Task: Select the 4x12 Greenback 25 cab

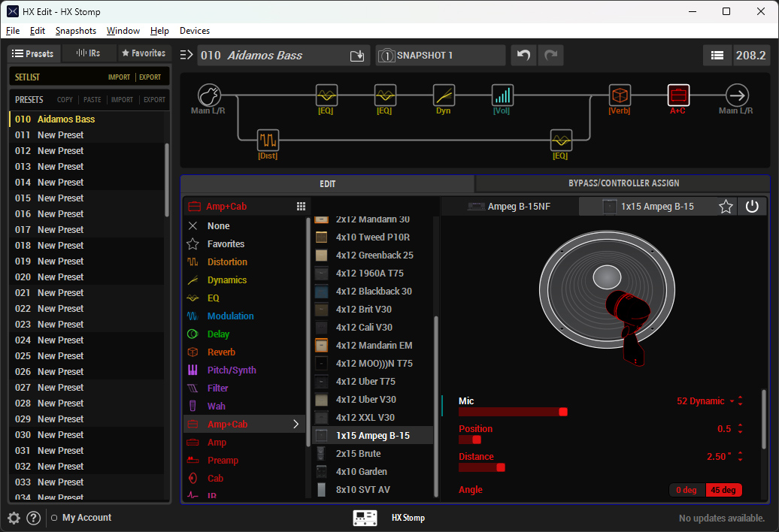Action: pos(373,255)
